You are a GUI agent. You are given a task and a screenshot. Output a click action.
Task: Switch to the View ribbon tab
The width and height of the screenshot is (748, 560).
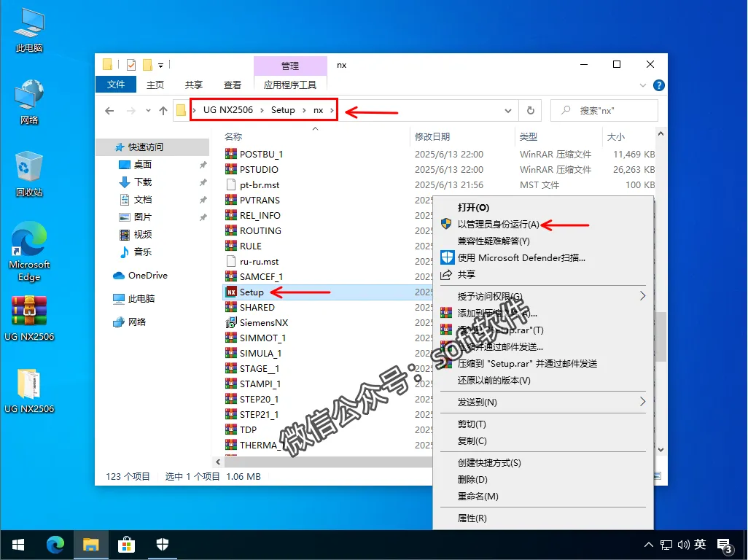click(x=233, y=85)
